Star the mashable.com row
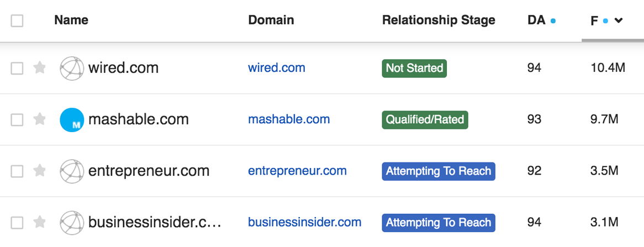Screen dimensions: 644x247 point(39,119)
